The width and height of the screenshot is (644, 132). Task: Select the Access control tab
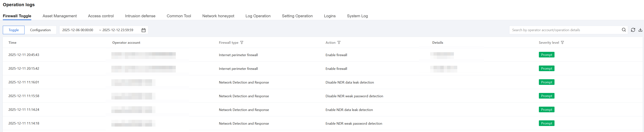click(x=101, y=16)
